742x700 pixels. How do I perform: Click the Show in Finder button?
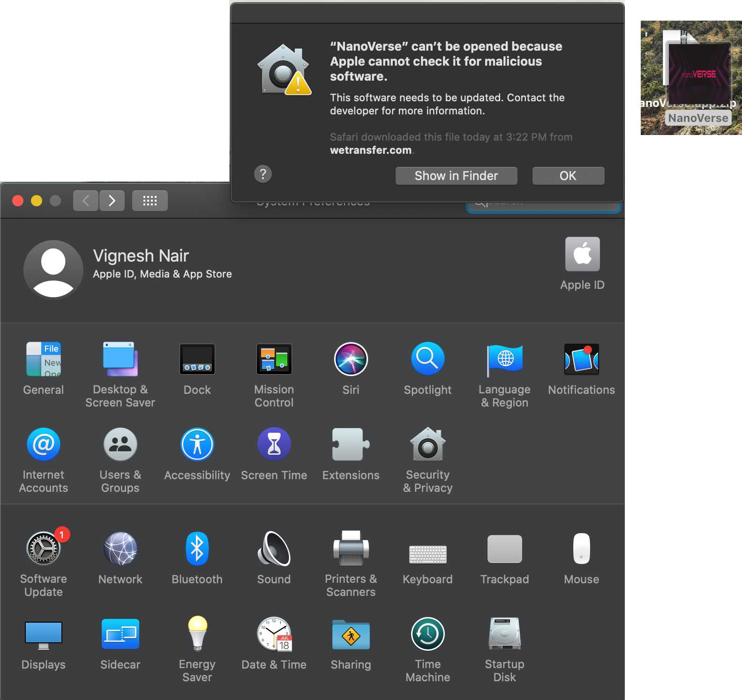(456, 176)
